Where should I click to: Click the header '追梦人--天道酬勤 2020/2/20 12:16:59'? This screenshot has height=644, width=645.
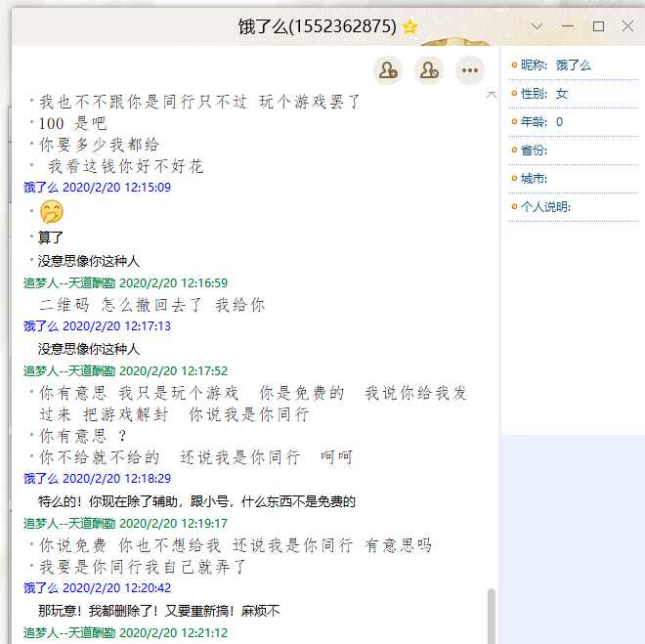pyautogui.click(x=125, y=283)
